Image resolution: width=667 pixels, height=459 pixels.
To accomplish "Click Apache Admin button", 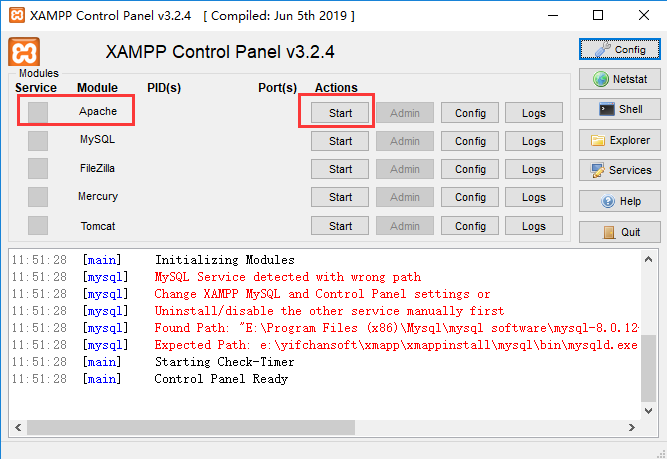I will point(405,113).
